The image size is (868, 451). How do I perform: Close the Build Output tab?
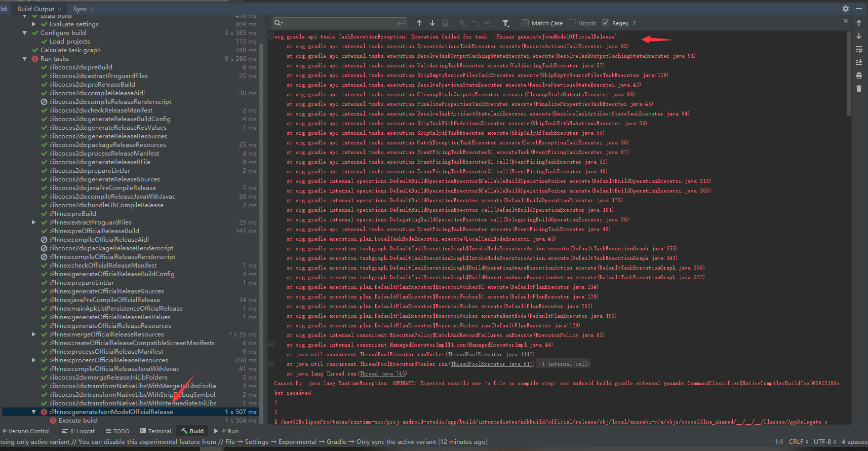pyautogui.click(x=60, y=9)
